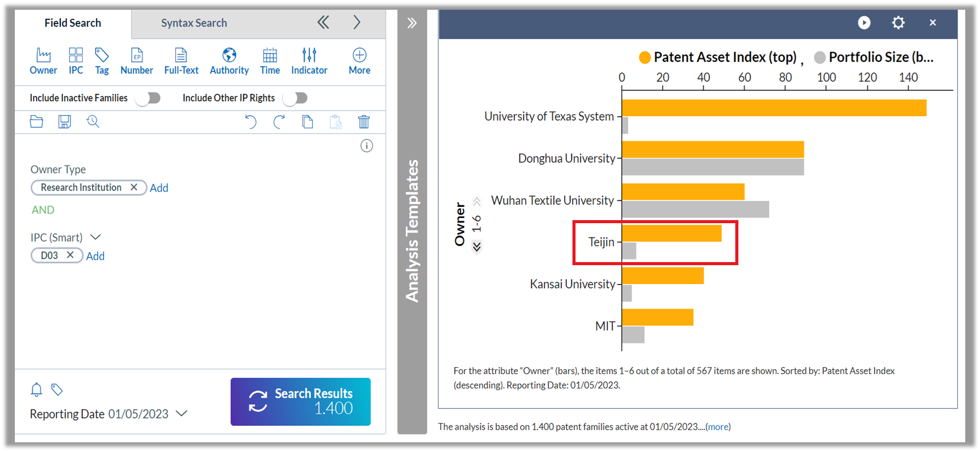This screenshot has width=980, height=452.
Task: Expand Analysis Templates panel chevron
Action: click(x=412, y=23)
